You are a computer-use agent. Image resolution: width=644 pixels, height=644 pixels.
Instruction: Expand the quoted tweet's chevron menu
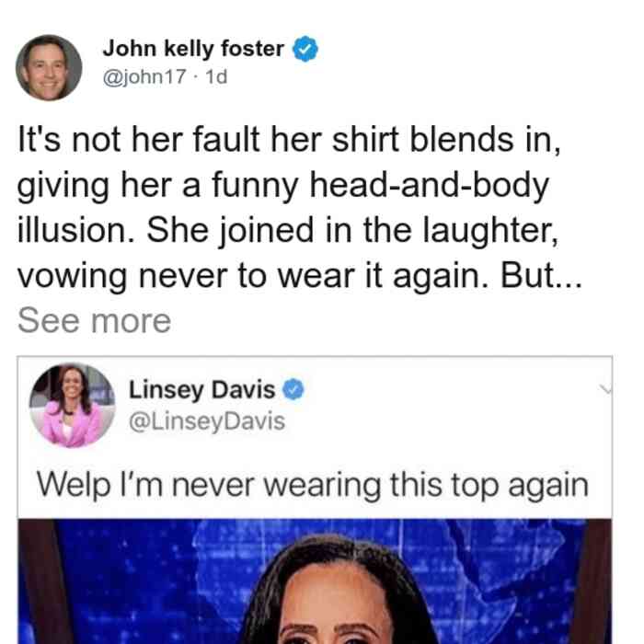click(x=605, y=388)
